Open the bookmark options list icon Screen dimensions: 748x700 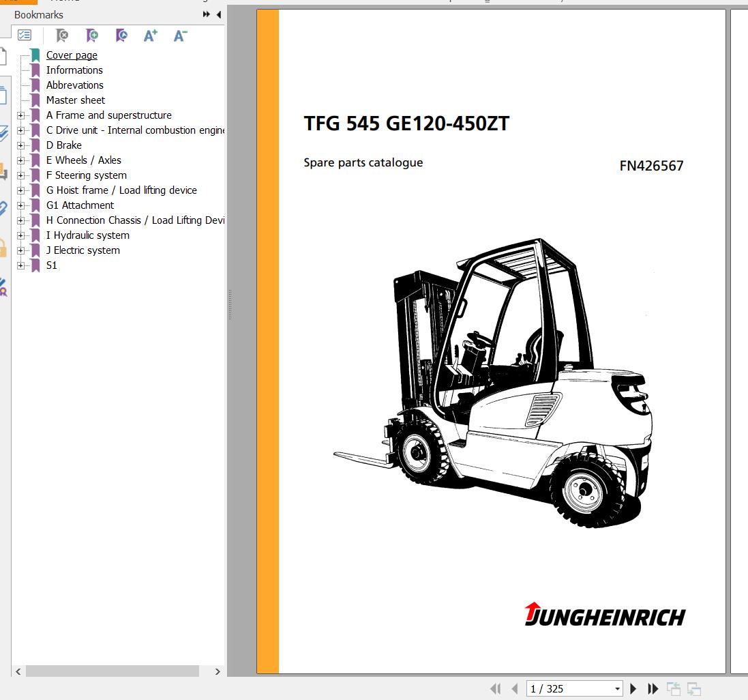[25, 35]
